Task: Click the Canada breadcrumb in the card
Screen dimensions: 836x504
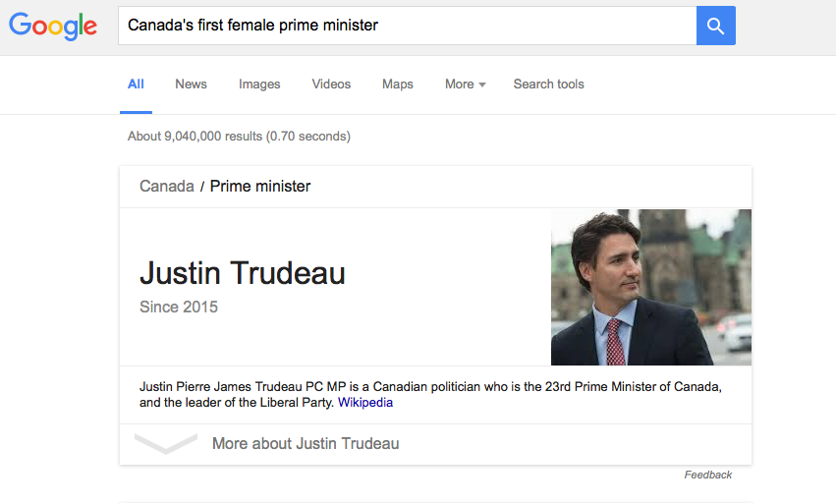Action: coord(166,186)
